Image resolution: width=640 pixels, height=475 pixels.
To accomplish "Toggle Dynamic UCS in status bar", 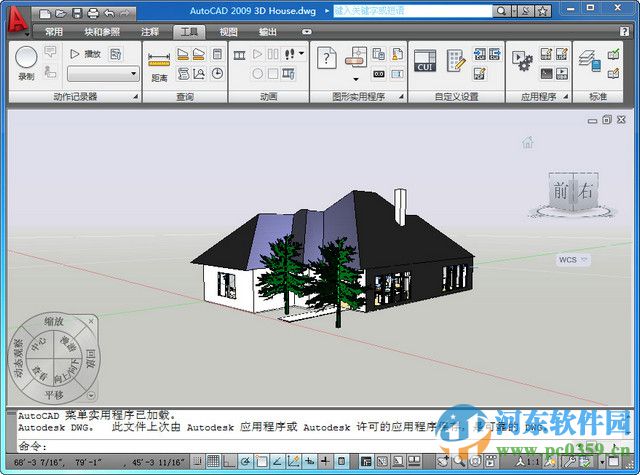I will (x=293, y=462).
